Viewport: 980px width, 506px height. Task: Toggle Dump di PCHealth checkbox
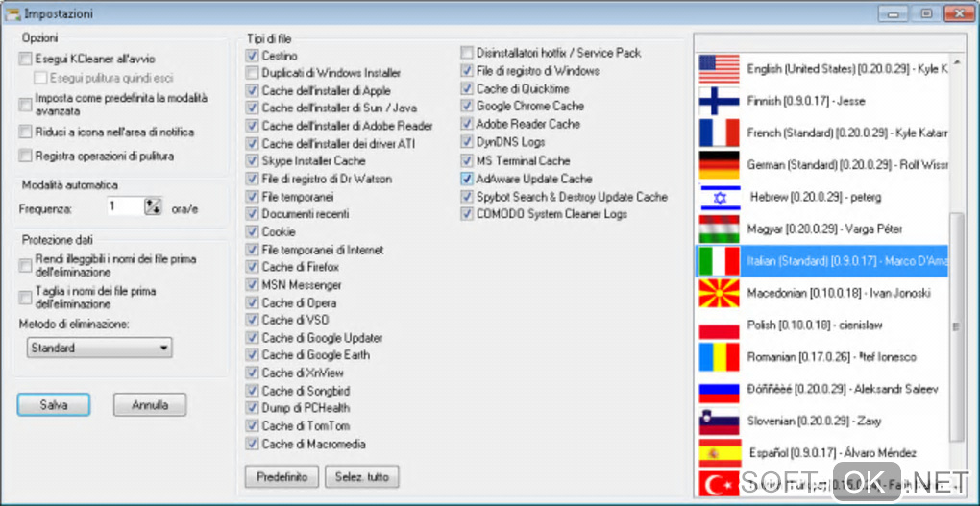[252, 408]
